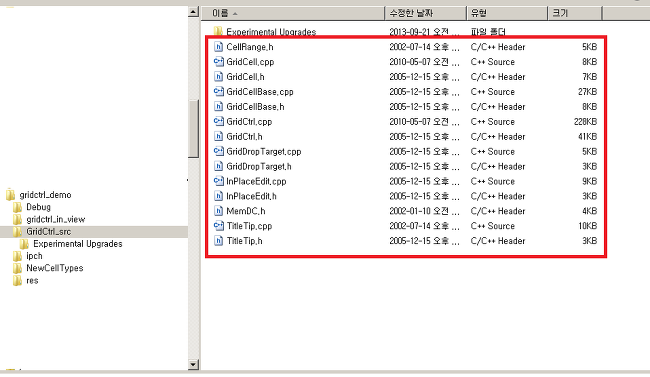Click the CellRange.h header file icon
Screen dimensions: 650x377
pos(218,47)
